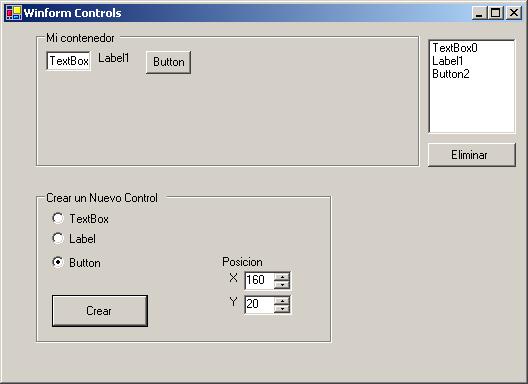Click the Mi contenedor group title

click(80, 38)
